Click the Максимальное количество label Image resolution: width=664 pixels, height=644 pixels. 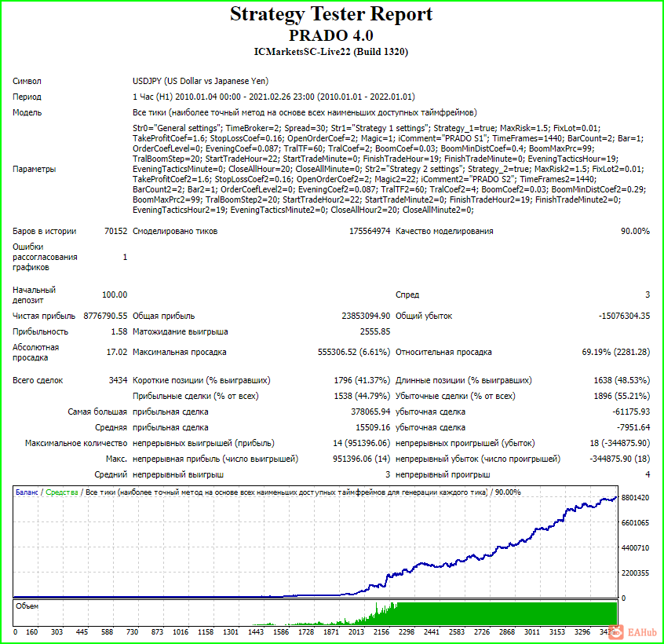coord(76,443)
